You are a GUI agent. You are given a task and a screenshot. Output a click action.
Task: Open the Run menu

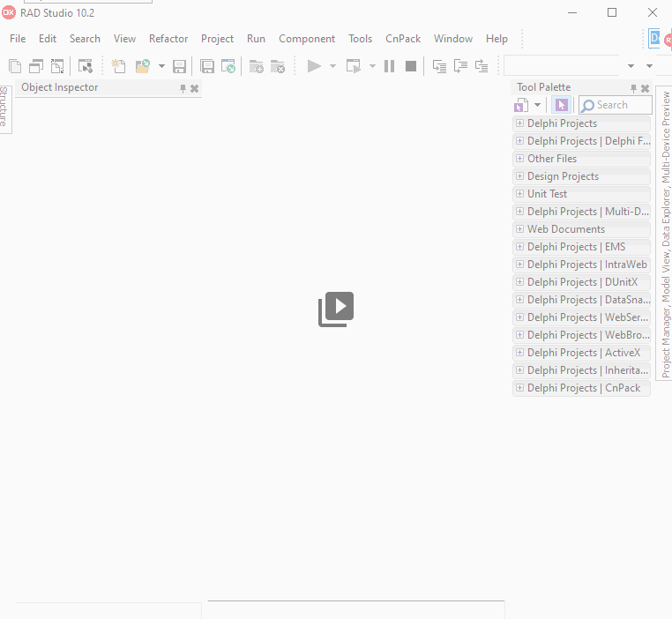click(256, 39)
